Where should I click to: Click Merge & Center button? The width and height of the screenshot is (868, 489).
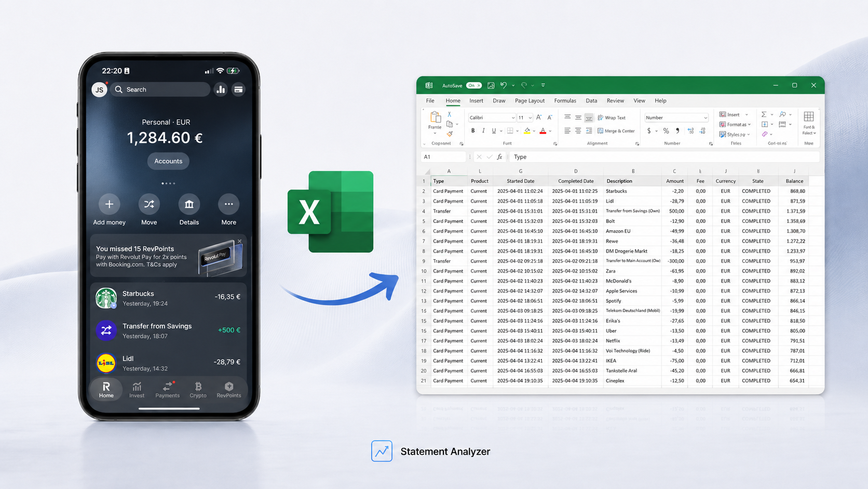pyautogui.click(x=616, y=131)
